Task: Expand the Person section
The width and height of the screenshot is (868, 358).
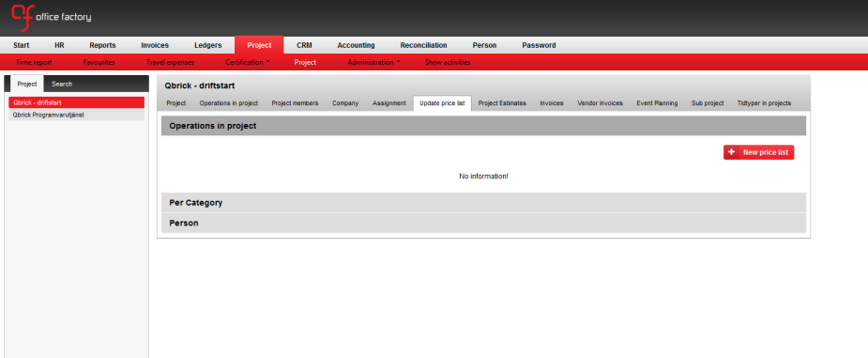Action: coord(483,223)
